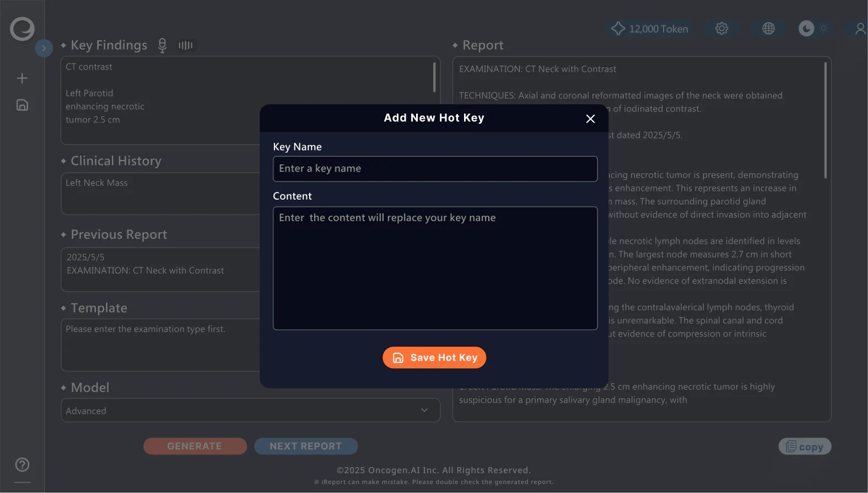Click the audio waveform icon beside Key Findings

coord(186,45)
